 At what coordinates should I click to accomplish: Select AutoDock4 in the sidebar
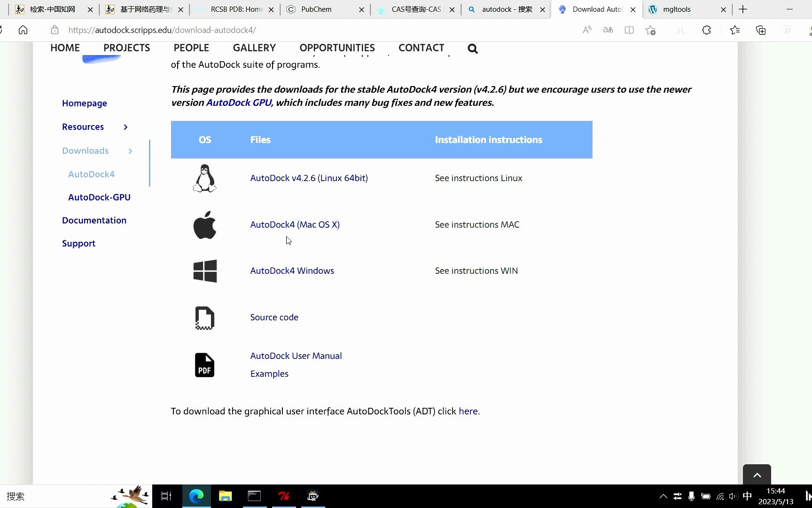click(x=91, y=175)
